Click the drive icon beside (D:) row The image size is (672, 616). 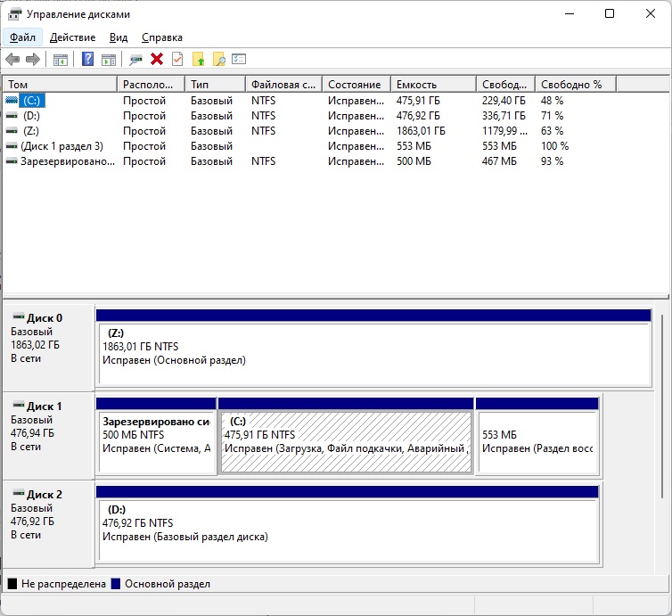pyautogui.click(x=12, y=116)
